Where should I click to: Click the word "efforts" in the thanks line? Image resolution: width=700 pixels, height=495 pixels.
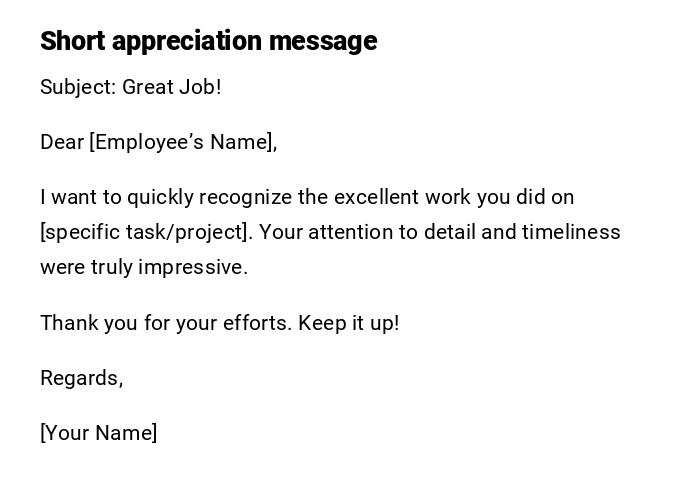(254, 323)
